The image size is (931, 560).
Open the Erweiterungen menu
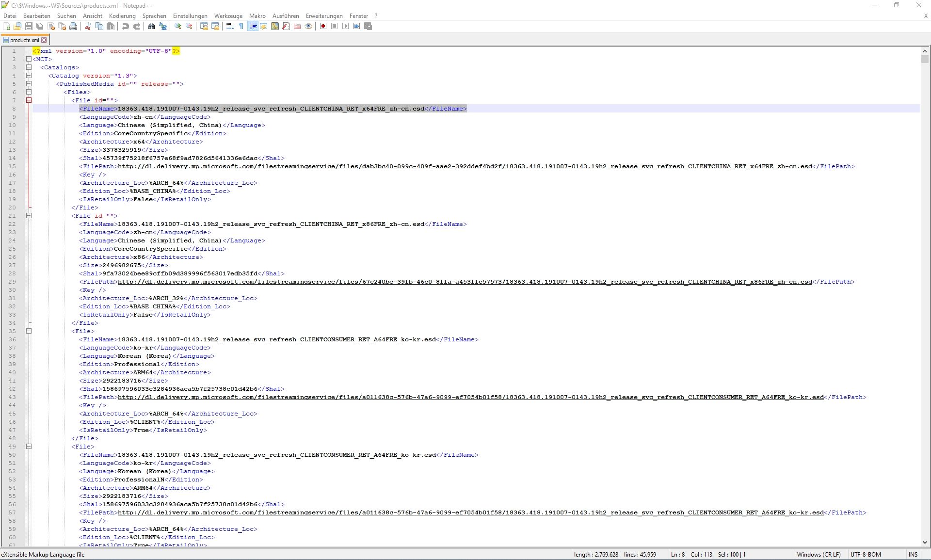[324, 16]
